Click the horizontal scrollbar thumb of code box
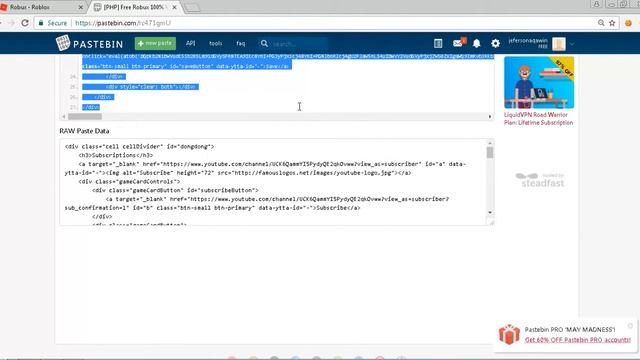This screenshot has width=640, height=360. (85, 116)
